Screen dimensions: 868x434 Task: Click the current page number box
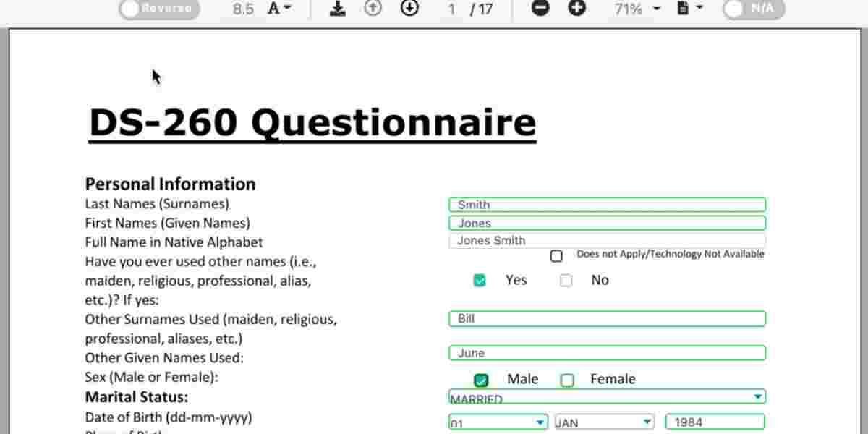(452, 9)
